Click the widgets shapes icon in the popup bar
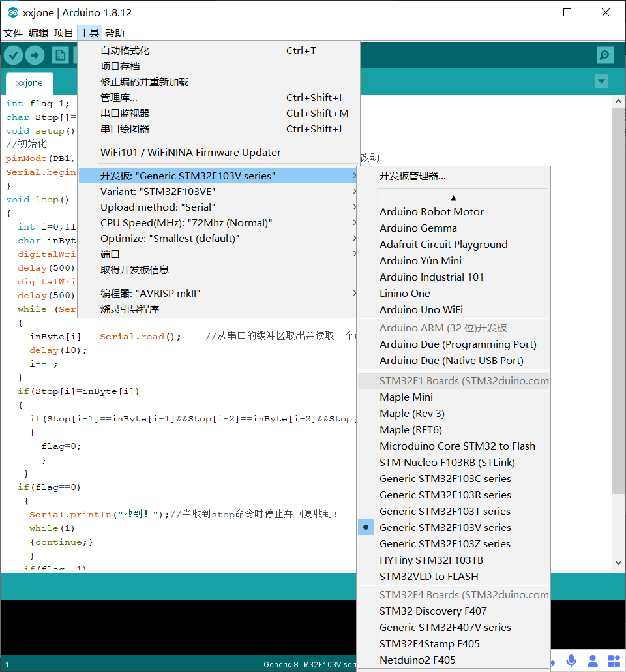 [614, 661]
